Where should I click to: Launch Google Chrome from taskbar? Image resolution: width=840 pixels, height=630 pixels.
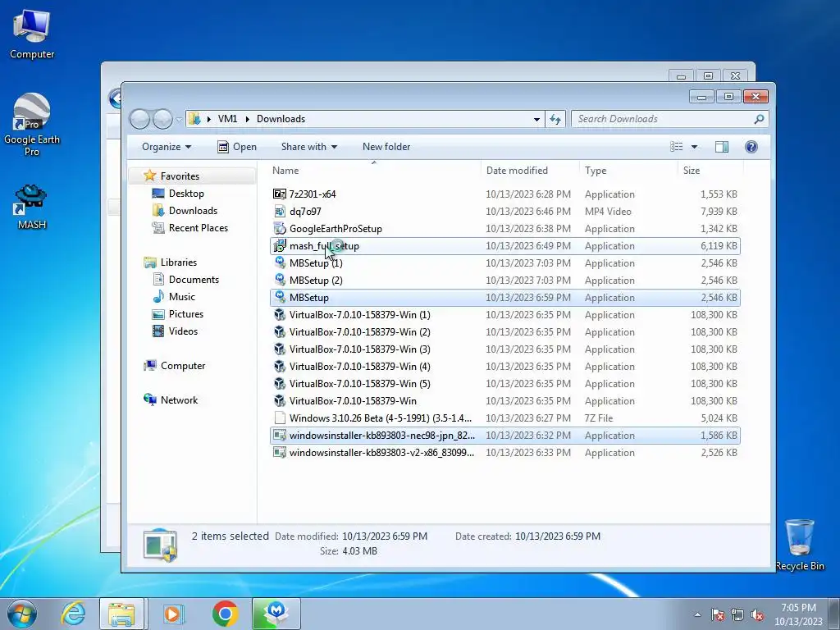click(x=225, y=614)
